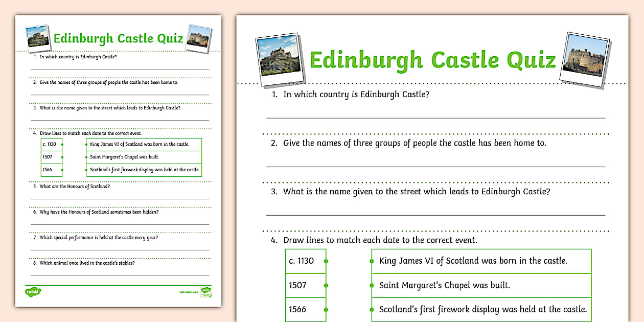Select the Edinburgh Castle Quiz title
Viewport: 644px width, 322px height.
[x=432, y=59]
